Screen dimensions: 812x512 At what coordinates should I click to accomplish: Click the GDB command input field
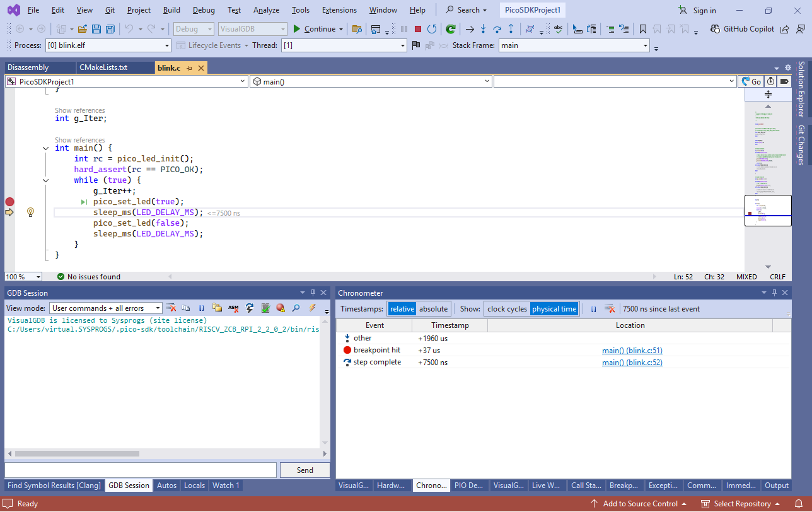coord(141,470)
